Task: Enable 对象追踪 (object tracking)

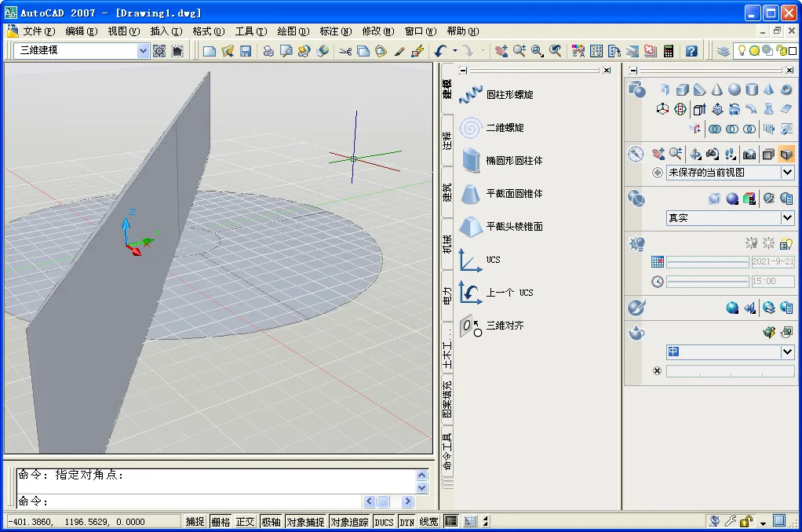Action: tap(349, 520)
